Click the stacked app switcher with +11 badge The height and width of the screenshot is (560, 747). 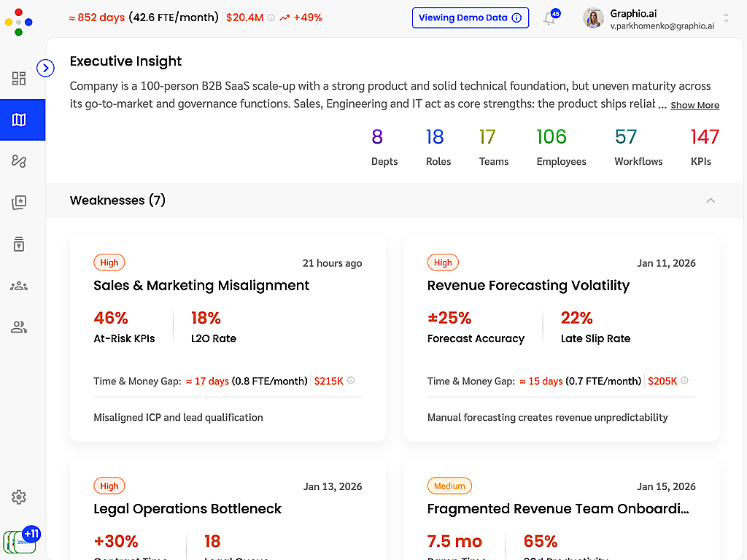[x=20, y=538]
